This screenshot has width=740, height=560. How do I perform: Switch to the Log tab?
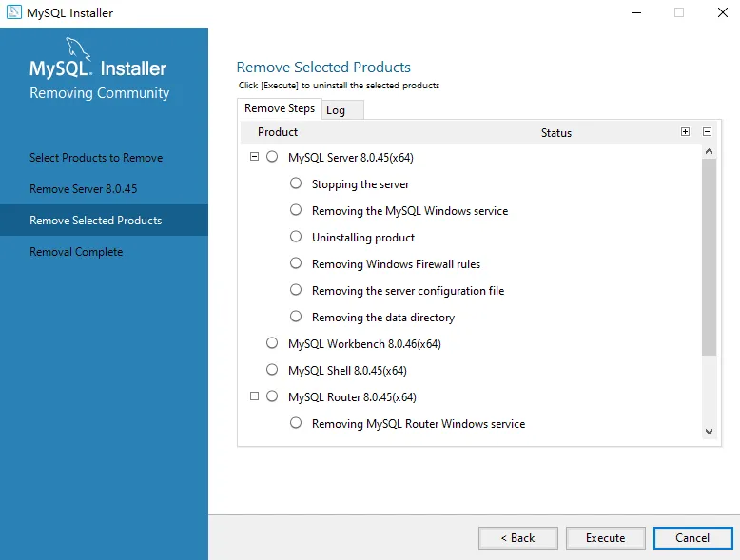coord(336,110)
